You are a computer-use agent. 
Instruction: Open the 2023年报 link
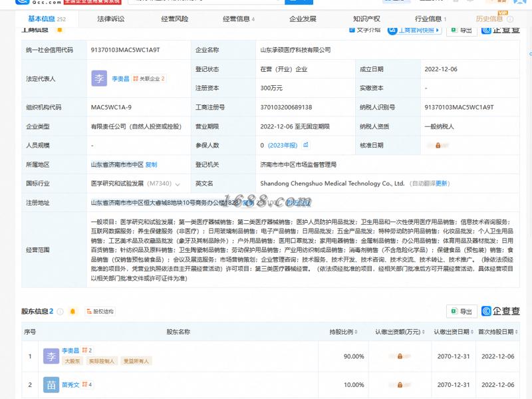(283, 145)
